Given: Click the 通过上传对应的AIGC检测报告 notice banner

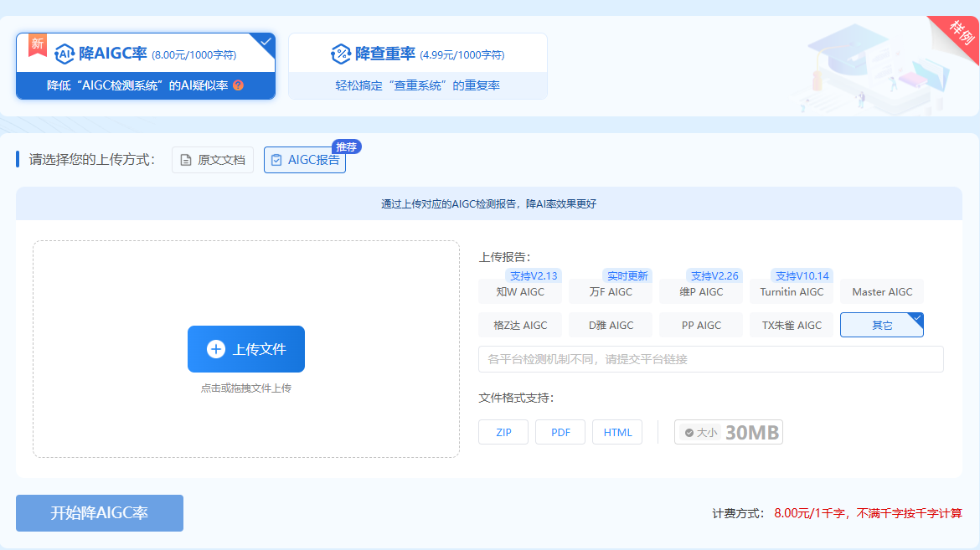Looking at the screenshot, I should (x=489, y=203).
